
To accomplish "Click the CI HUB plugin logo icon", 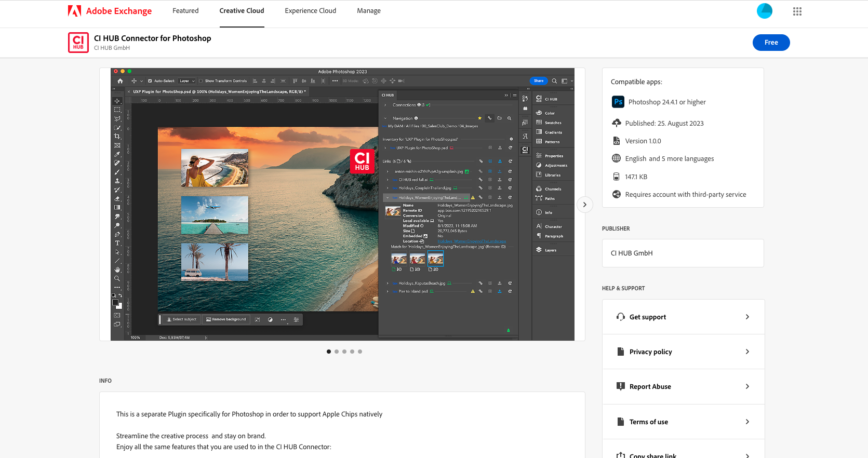I will pos(78,43).
